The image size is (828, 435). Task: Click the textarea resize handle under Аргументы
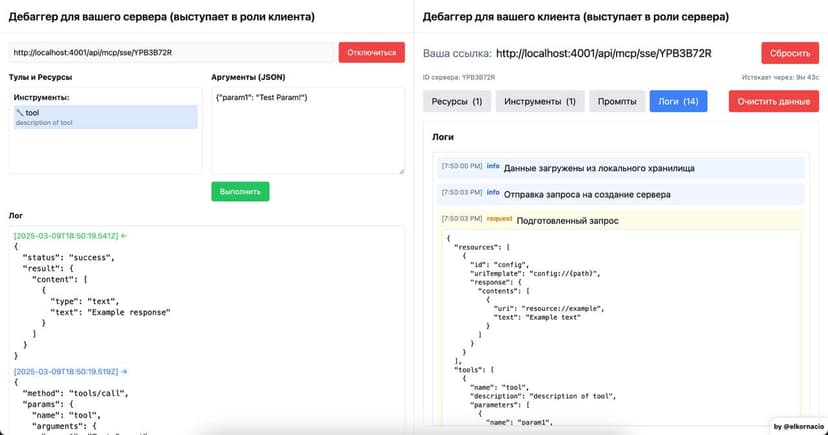coord(400,170)
